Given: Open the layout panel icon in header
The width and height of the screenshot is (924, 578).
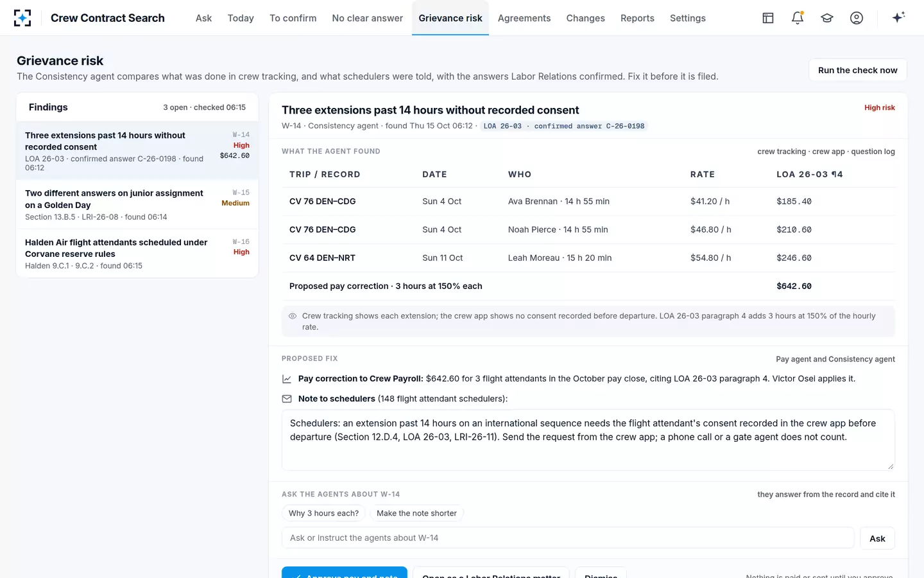Looking at the screenshot, I should [768, 18].
